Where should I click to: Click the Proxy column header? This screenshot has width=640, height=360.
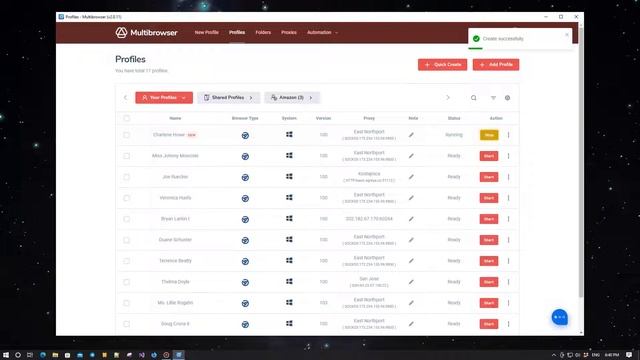tap(369, 118)
